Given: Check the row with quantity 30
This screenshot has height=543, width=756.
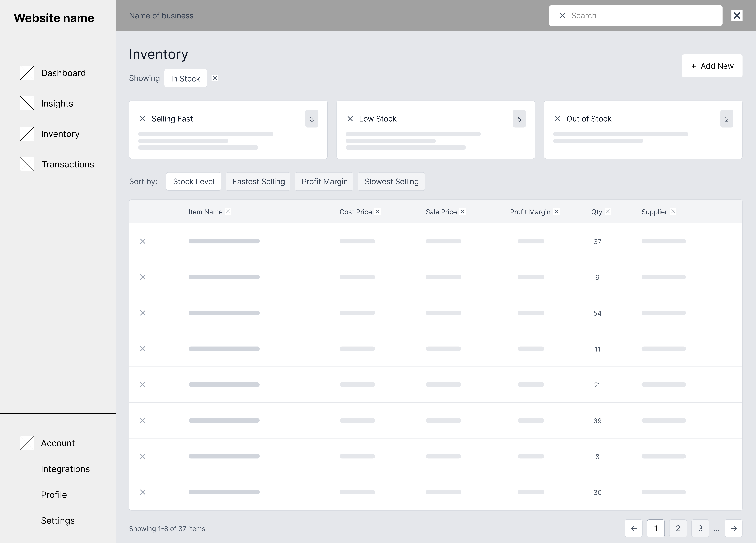Looking at the screenshot, I should (143, 492).
